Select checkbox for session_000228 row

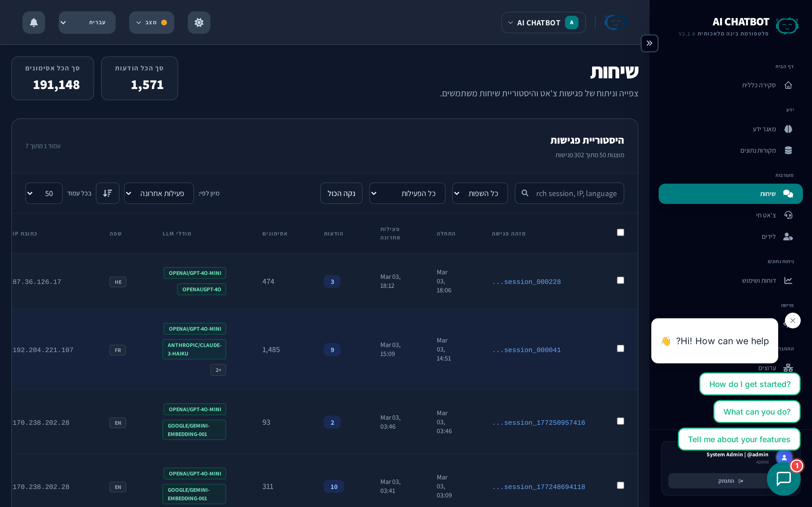pos(620,280)
